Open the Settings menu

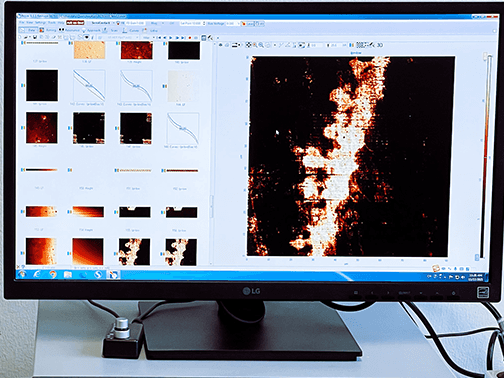[40, 23]
